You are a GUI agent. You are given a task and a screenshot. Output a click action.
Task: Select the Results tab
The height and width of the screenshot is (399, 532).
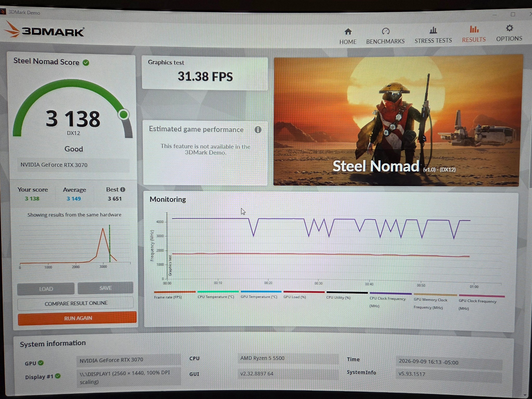click(474, 34)
